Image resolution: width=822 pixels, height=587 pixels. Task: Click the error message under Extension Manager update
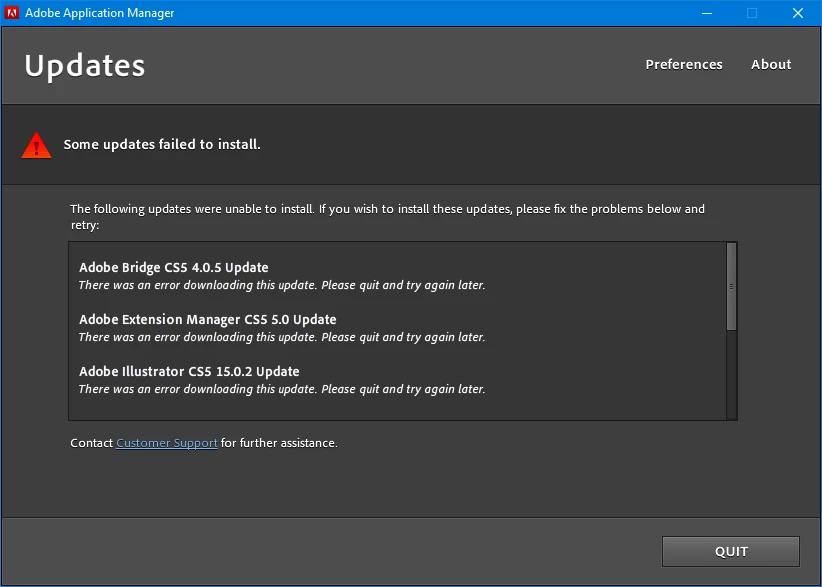pyautogui.click(x=282, y=337)
